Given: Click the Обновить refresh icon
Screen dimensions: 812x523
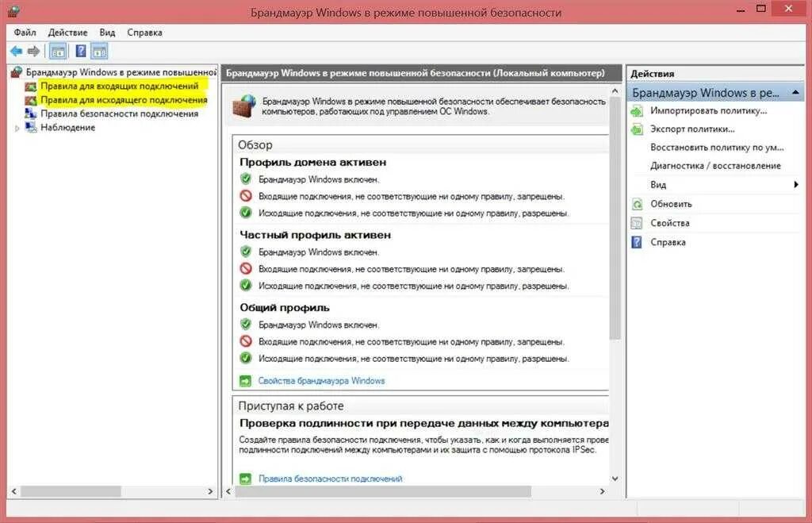Looking at the screenshot, I should [x=637, y=204].
